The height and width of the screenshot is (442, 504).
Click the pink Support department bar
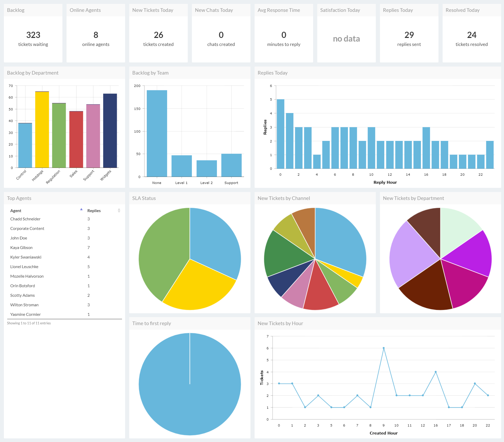(93, 136)
